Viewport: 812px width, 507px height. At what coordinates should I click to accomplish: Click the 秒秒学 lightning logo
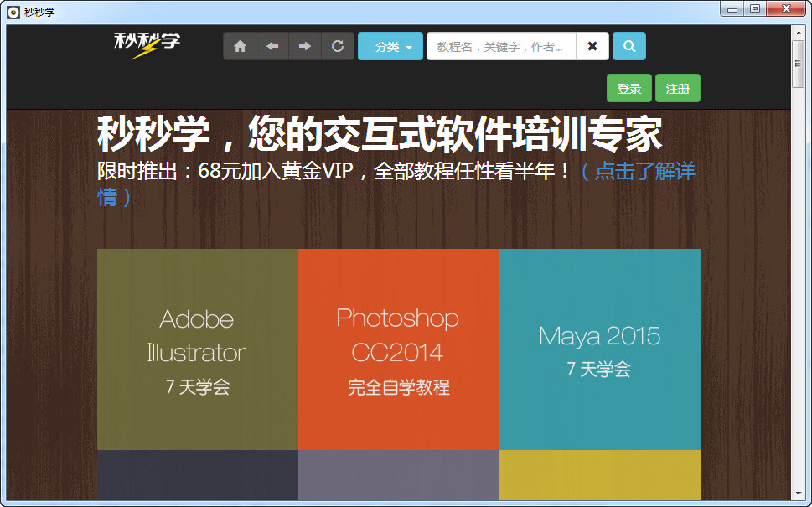point(147,45)
